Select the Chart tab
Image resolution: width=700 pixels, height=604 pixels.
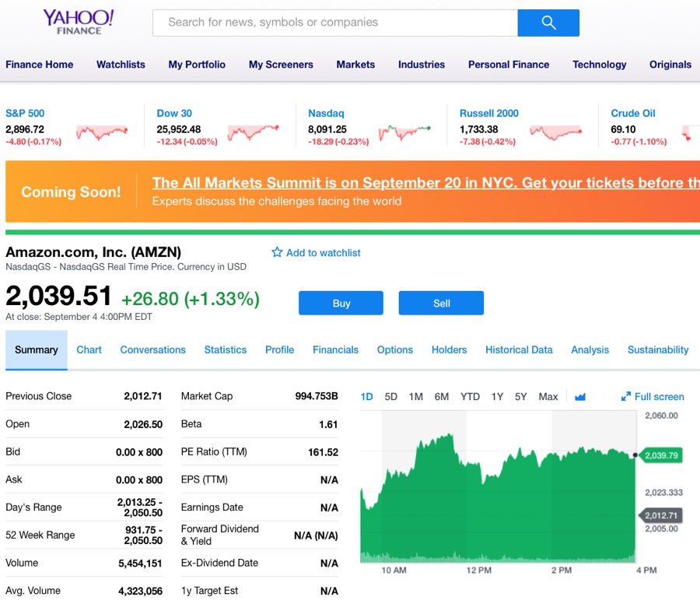(89, 349)
